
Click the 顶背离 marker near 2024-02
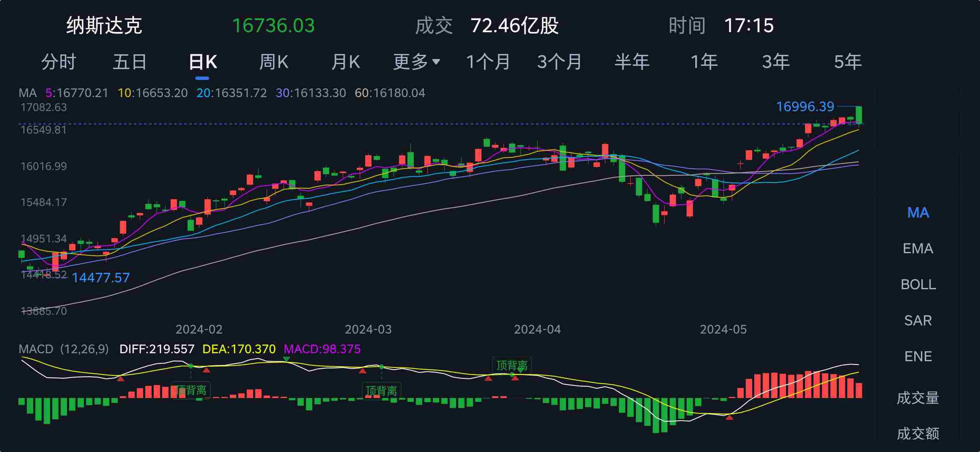click(x=191, y=390)
